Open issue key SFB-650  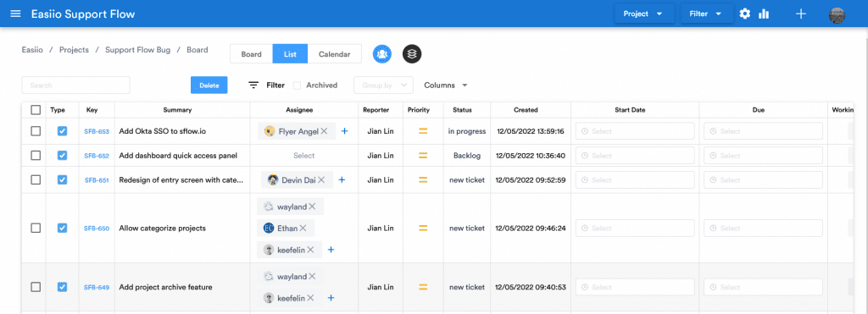[97, 229]
